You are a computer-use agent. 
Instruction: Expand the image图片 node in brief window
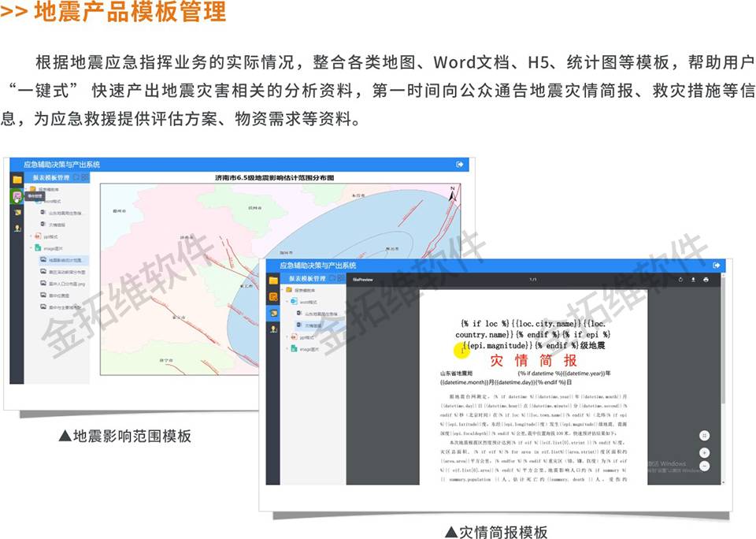(287, 349)
